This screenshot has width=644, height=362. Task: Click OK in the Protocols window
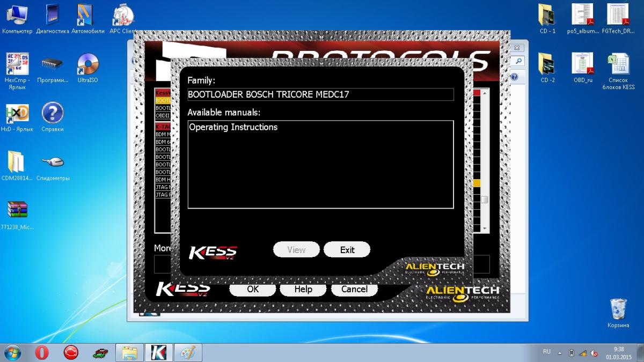253,289
